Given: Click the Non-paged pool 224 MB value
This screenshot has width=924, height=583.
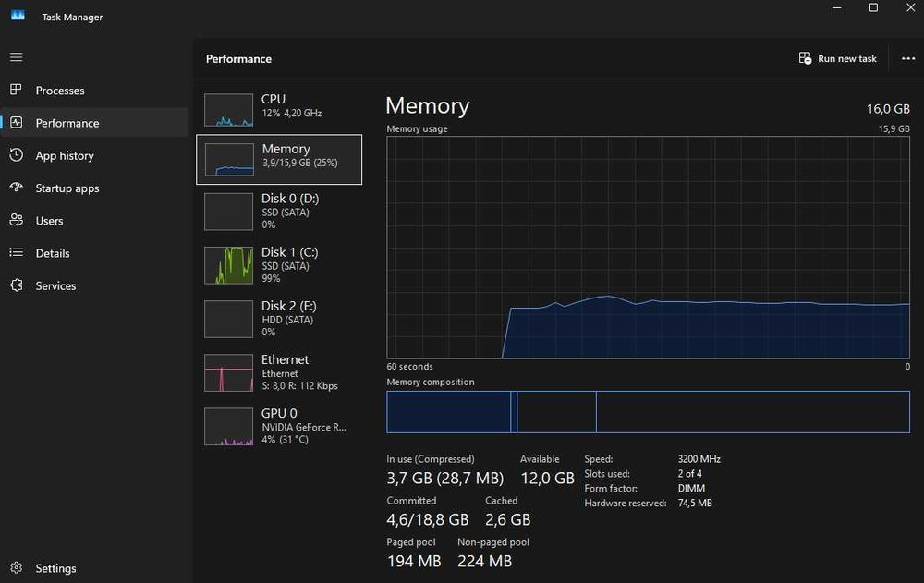Looking at the screenshot, I should (x=484, y=561).
